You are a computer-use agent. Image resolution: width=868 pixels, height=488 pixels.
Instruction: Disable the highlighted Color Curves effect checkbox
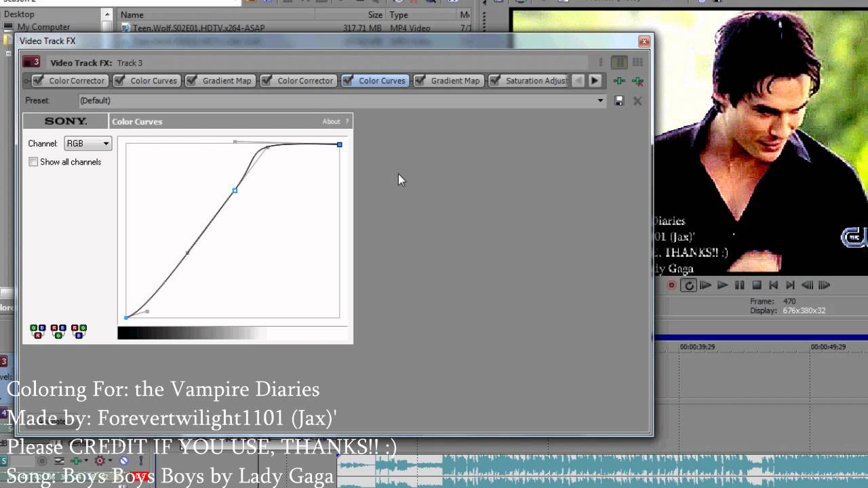coord(348,81)
